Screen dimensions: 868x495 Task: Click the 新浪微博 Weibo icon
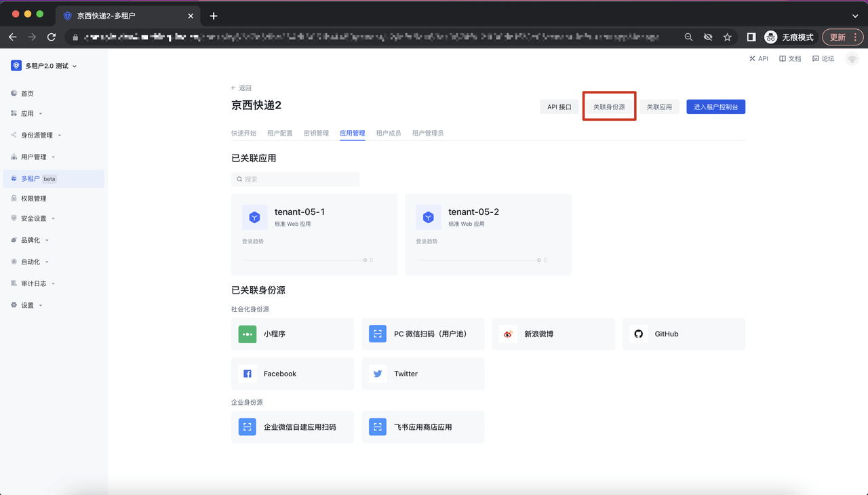508,334
